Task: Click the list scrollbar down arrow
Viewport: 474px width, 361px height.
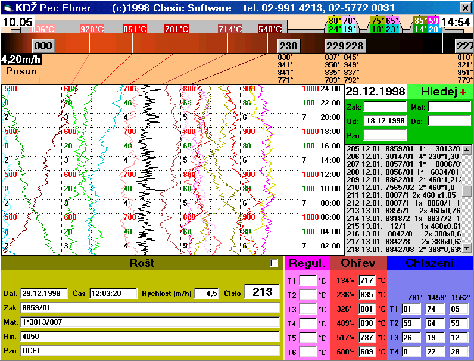Action: point(467,248)
